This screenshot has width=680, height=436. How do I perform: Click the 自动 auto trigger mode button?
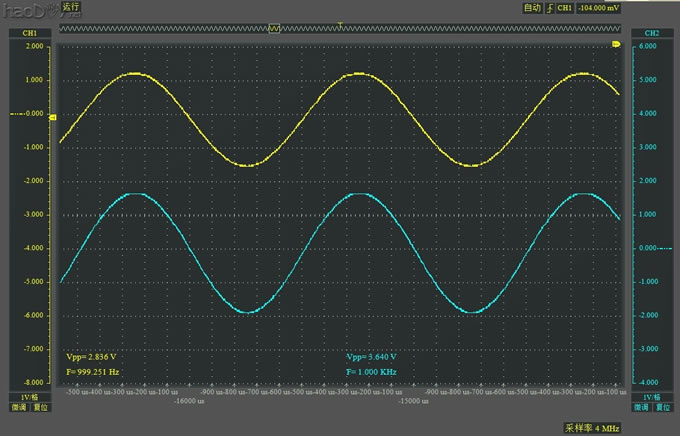pyautogui.click(x=532, y=7)
